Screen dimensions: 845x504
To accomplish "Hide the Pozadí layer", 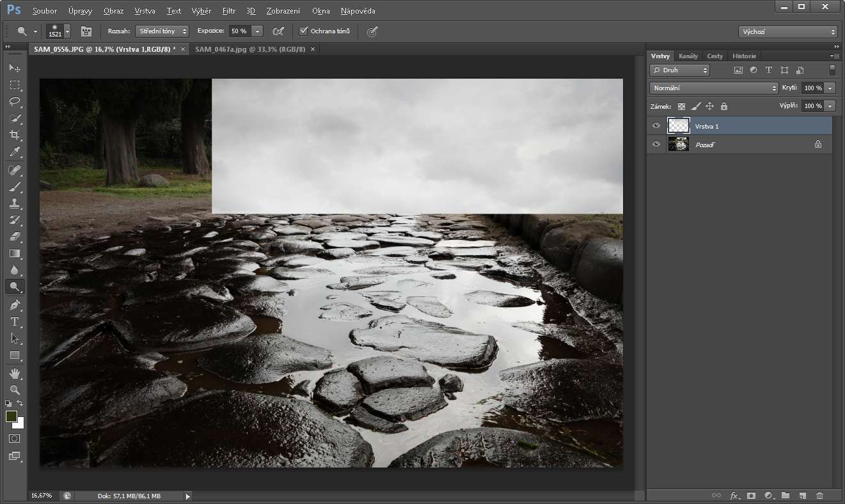I will tap(656, 145).
